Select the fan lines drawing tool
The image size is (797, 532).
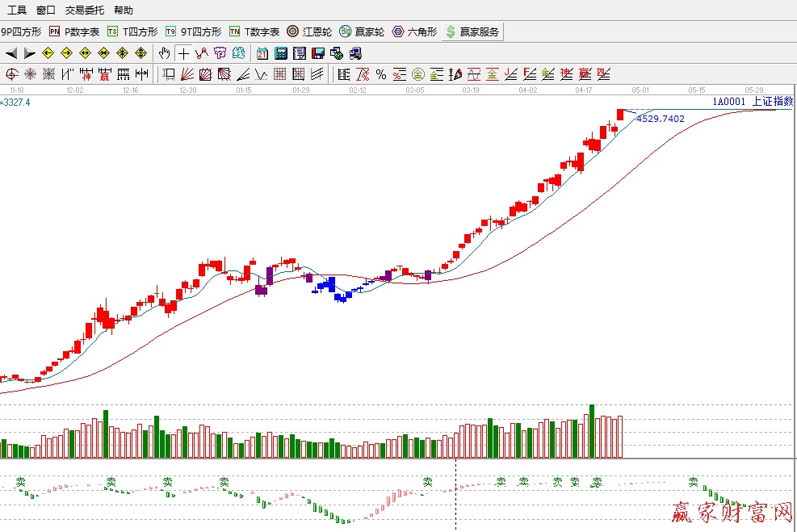187,74
